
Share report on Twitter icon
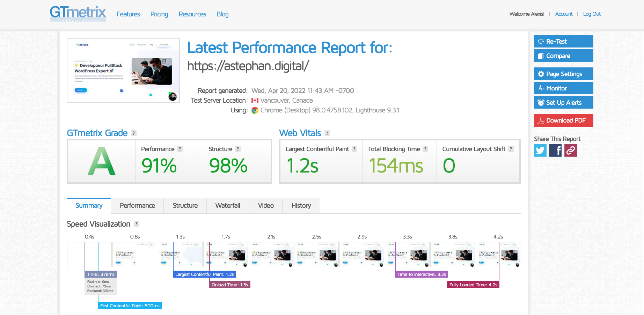540,151
